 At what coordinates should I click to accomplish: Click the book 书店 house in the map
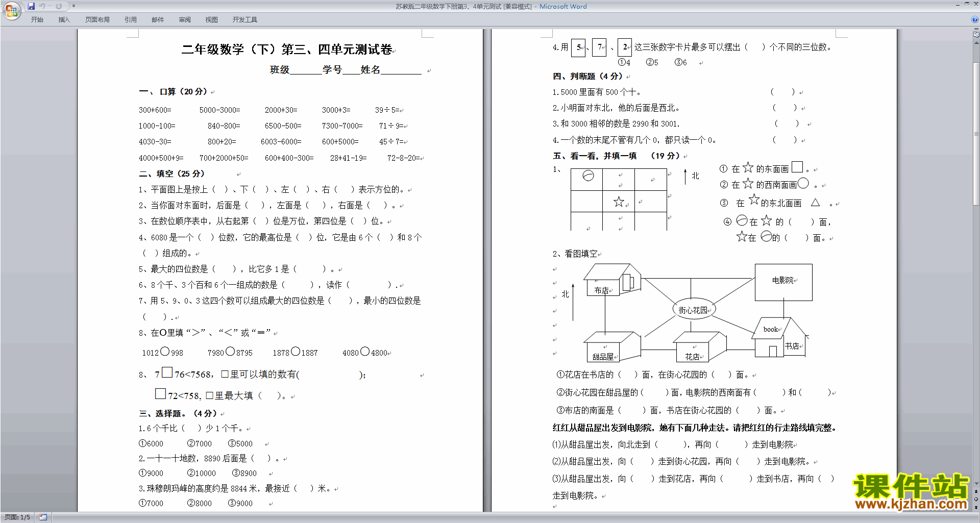click(x=780, y=337)
